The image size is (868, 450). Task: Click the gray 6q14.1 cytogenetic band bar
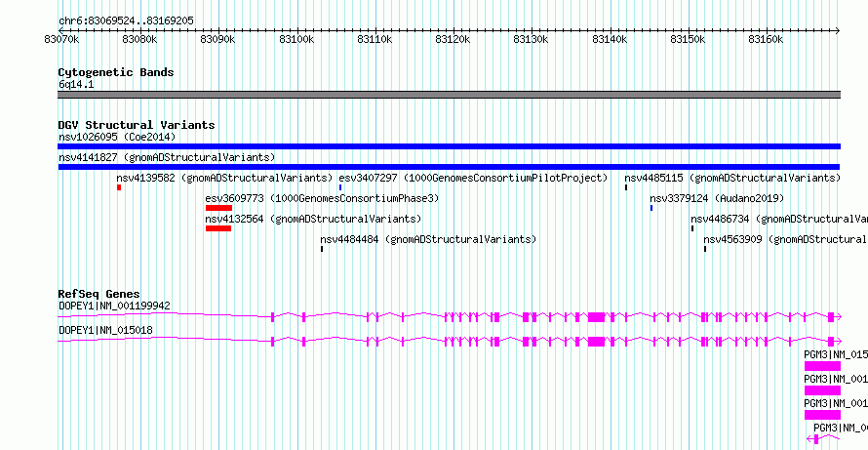click(449, 95)
